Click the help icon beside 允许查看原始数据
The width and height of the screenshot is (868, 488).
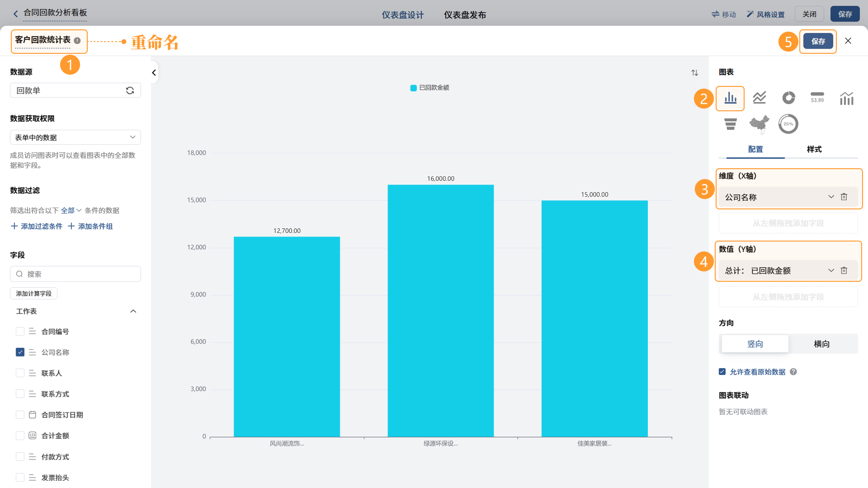(793, 372)
